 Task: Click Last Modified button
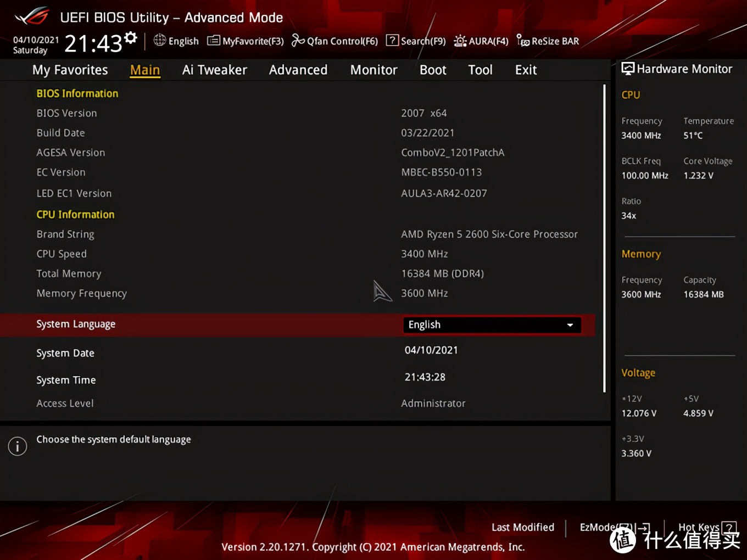tap(523, 528)
